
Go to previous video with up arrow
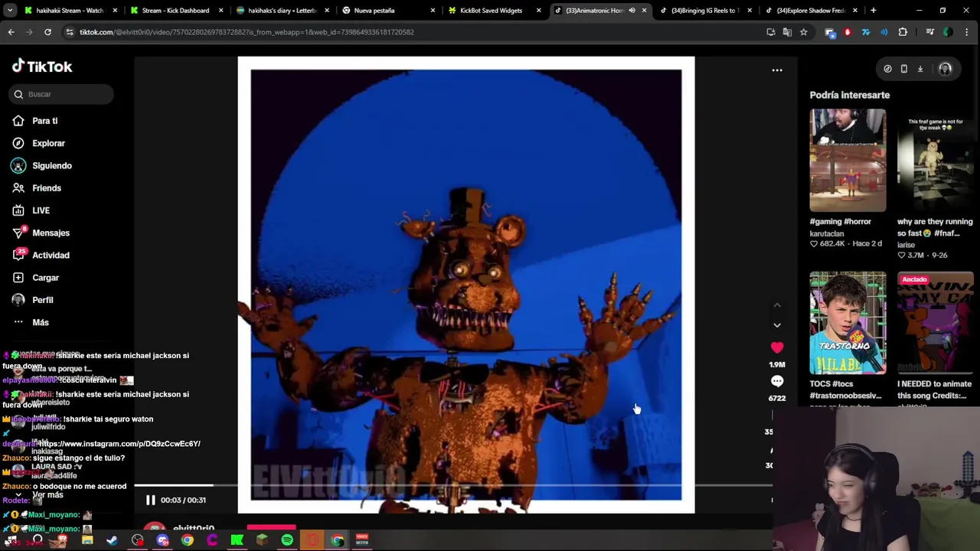[x=777, y=305]
